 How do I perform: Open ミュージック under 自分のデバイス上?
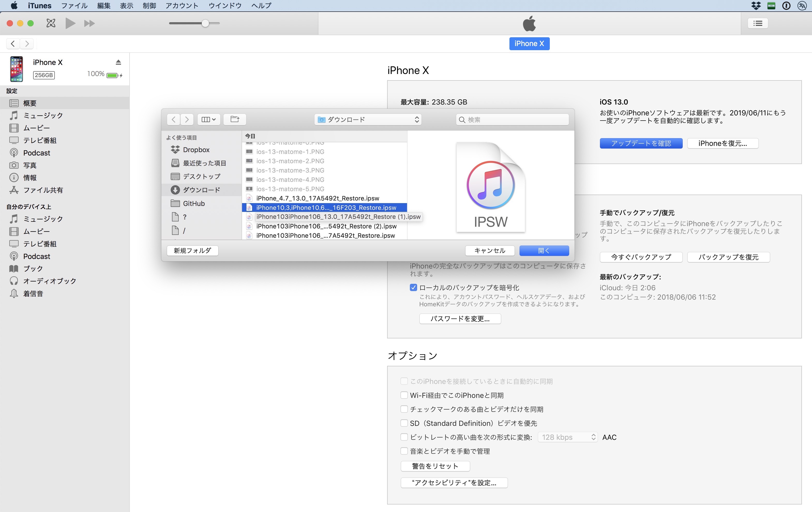coord(65,219)
